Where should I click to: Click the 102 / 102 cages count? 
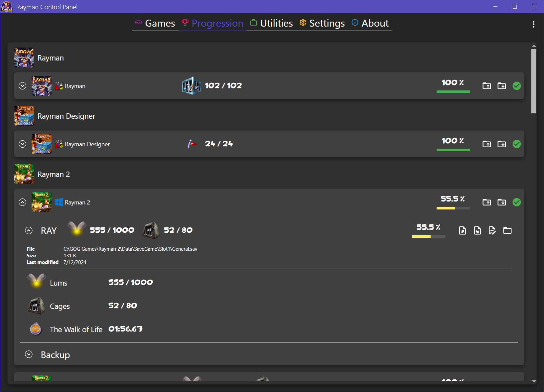click(x=223, y=85)
